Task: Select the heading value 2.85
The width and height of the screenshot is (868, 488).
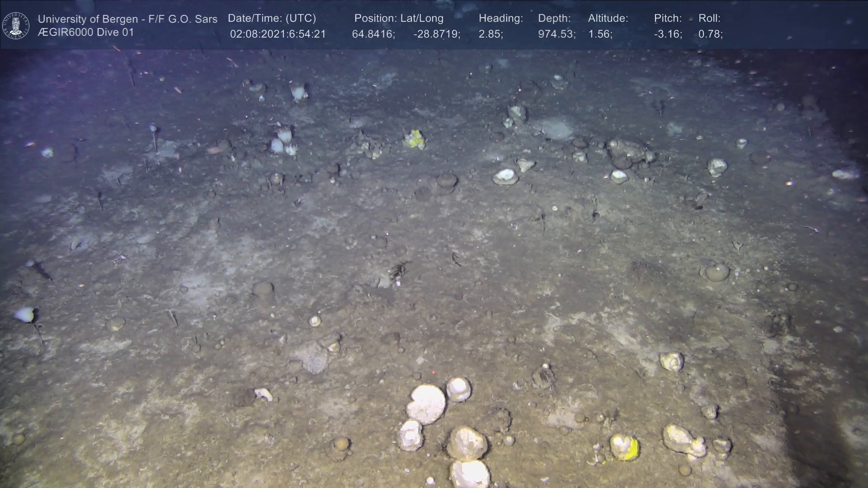Action: pyautogui.click(x=491, y=34)
